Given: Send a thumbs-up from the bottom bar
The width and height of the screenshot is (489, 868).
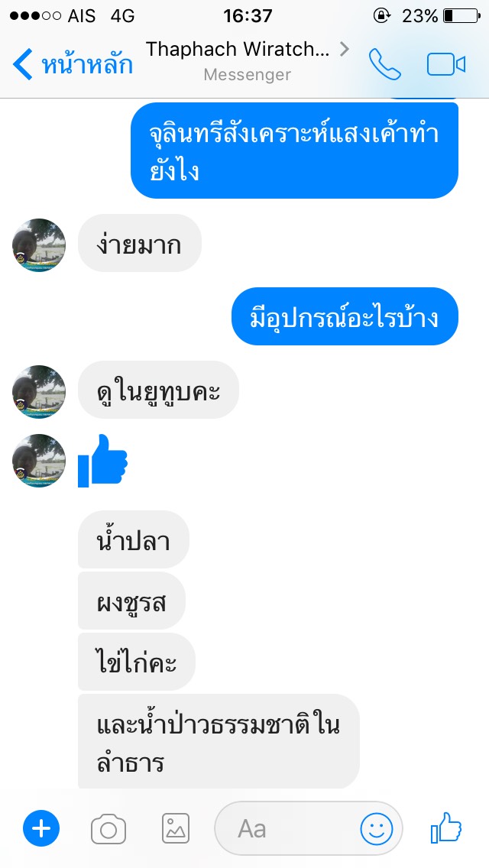Looking at the screenshot, I should (446, 828).
